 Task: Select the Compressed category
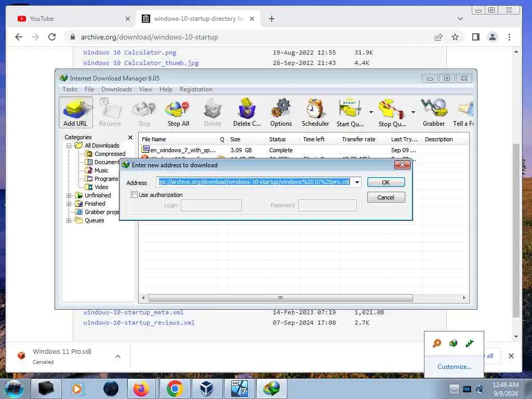[110, 154]
